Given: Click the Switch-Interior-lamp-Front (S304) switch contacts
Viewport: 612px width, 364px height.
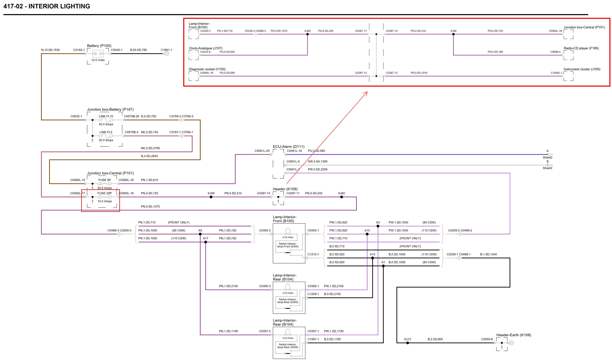Looking at the screenshot, I should [x=288, y=253].
